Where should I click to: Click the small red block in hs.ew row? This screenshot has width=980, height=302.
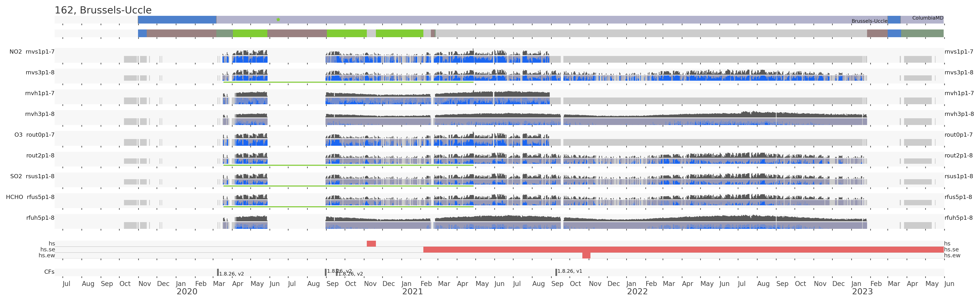pos(586,255)
